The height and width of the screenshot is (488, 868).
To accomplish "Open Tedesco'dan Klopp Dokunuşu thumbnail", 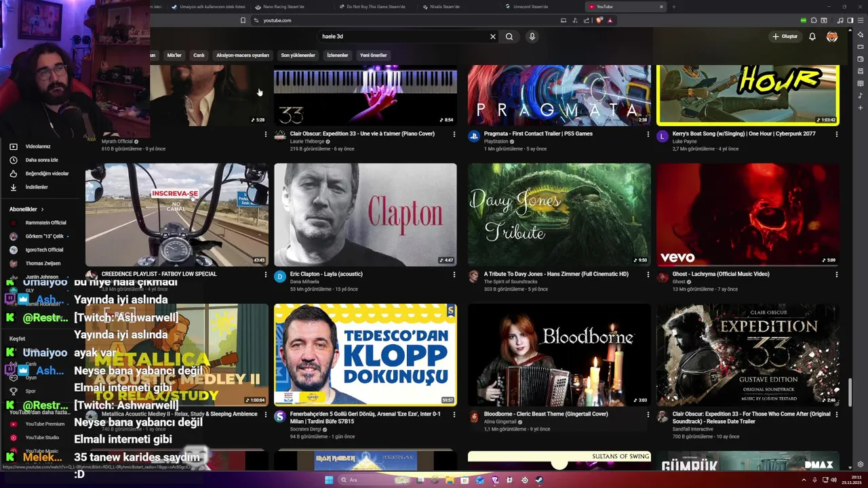I will 366,354.
